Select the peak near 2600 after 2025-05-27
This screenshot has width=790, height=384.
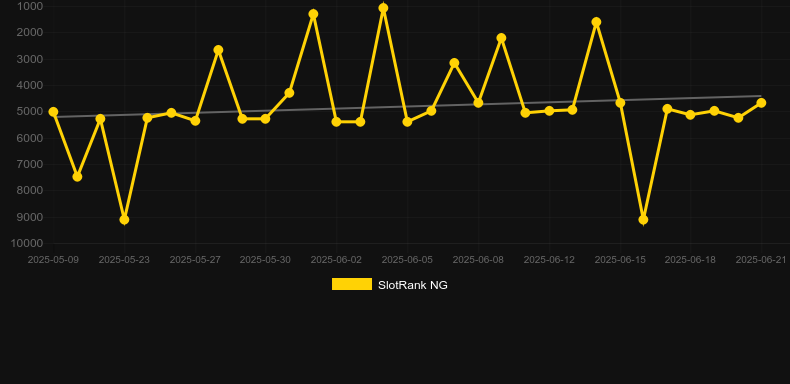218,50
